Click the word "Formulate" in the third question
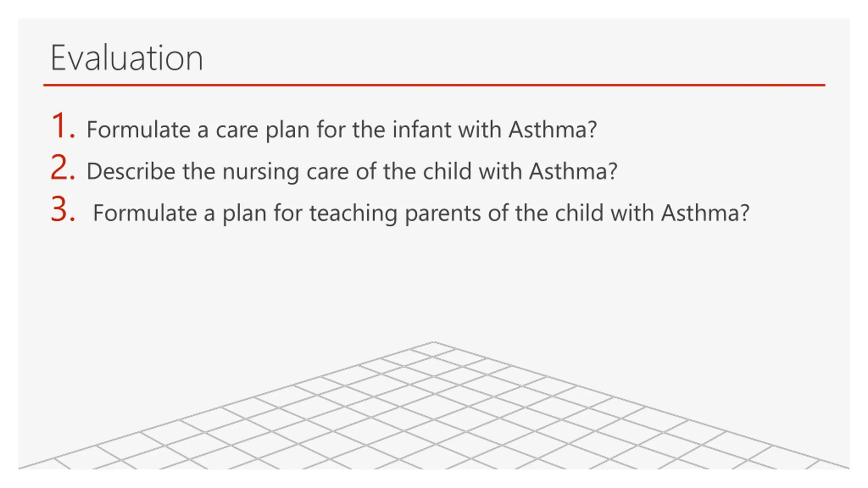Screen dimensions: 868x488 145,213
